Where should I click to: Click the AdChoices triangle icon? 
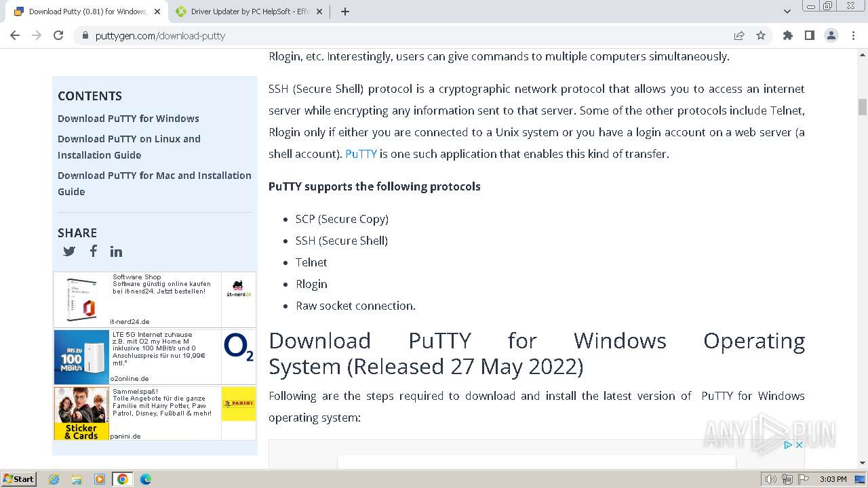pos(788,445)
